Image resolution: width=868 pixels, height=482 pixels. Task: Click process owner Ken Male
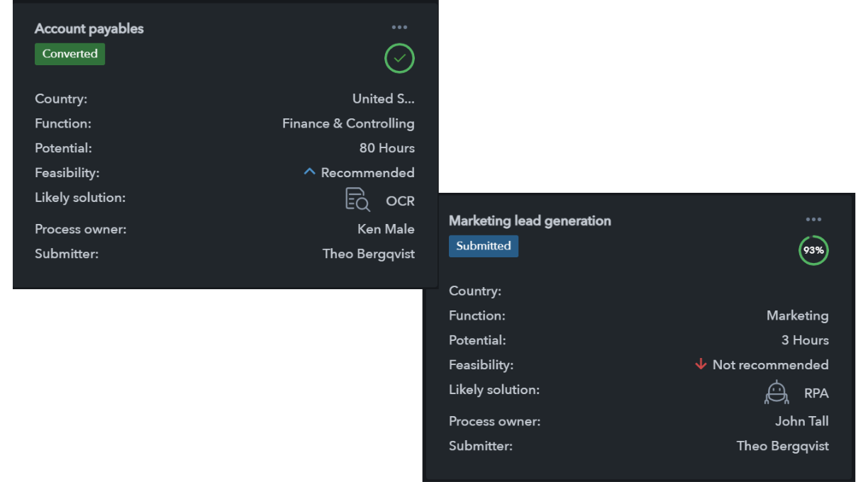click(x=386, y=229)
